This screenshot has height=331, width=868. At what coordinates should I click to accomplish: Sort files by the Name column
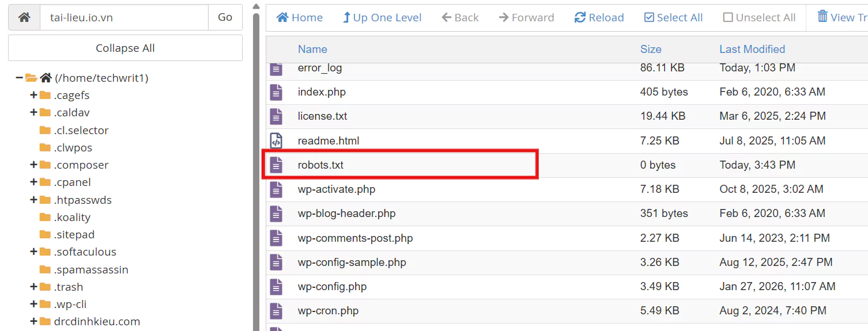point(312,49)
